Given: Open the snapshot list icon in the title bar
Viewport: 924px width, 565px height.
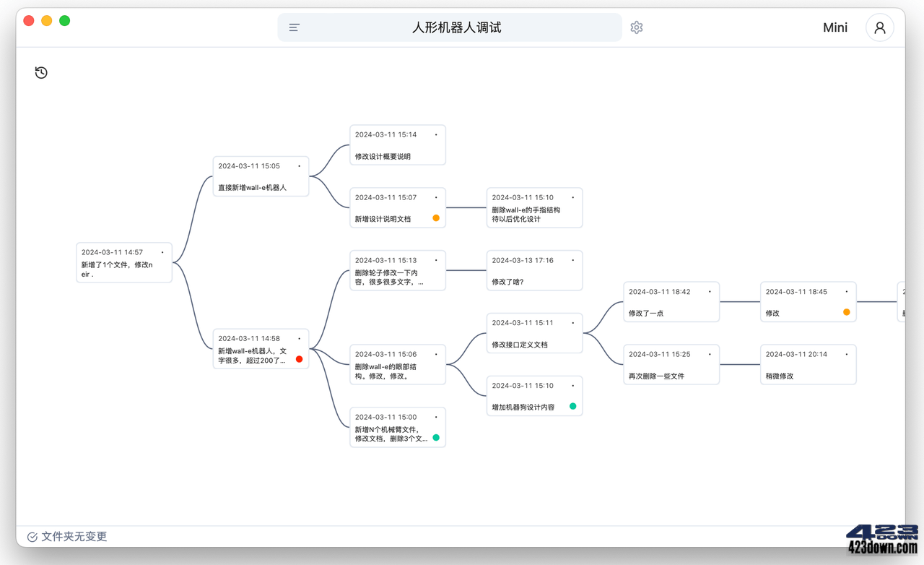Looking at the screenshot, I should point(293,27).
